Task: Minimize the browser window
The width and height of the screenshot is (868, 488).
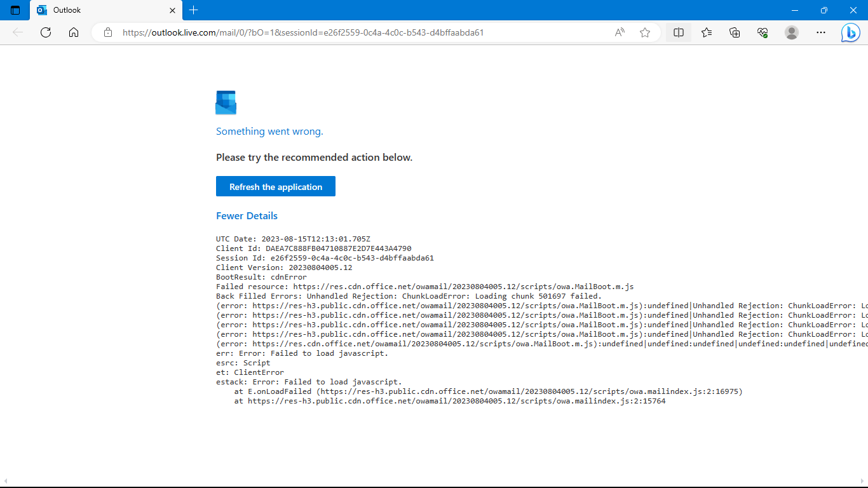Action: (x=794, y=10)
